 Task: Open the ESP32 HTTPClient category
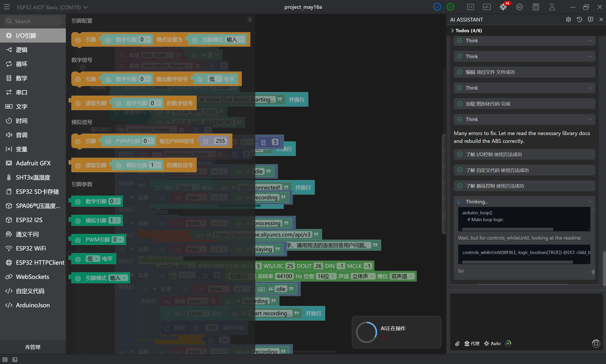pyautogui.click(x=33, y=263)
